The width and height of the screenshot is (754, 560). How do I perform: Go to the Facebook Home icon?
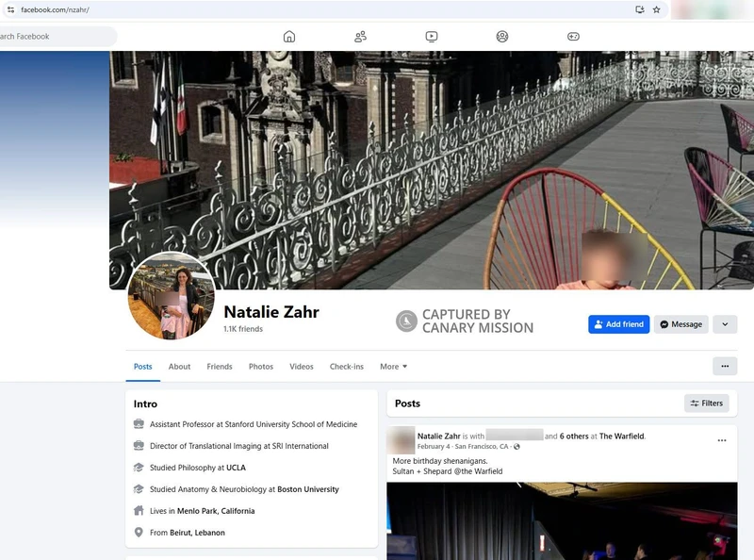(289, 37)
